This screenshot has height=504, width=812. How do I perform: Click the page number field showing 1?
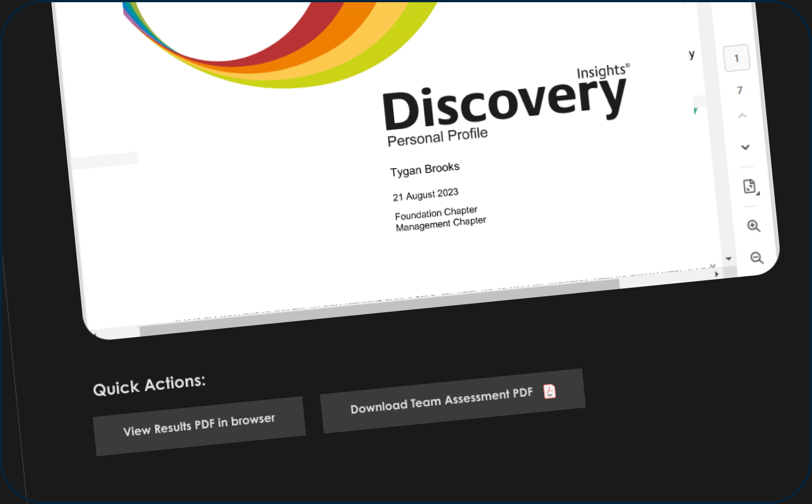[x=736, y=58]
